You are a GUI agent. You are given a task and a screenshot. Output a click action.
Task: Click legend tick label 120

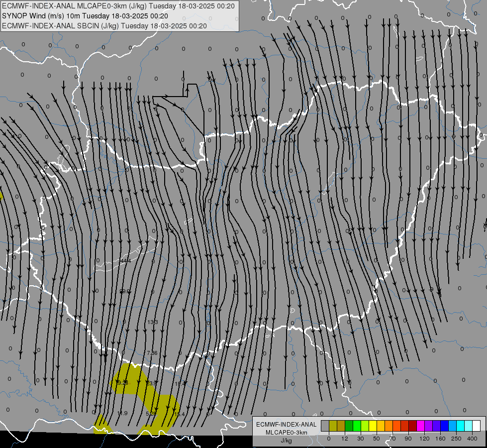(x=424, y=439)
